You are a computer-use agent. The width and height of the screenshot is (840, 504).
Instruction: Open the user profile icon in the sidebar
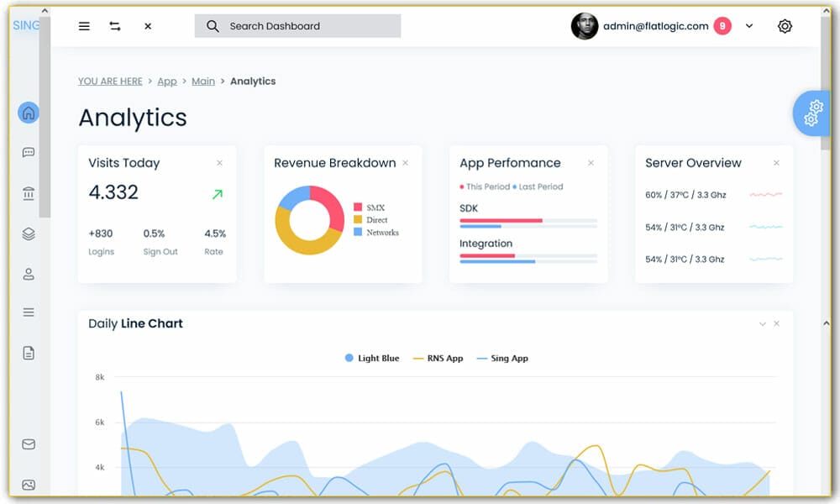point(28,274)
